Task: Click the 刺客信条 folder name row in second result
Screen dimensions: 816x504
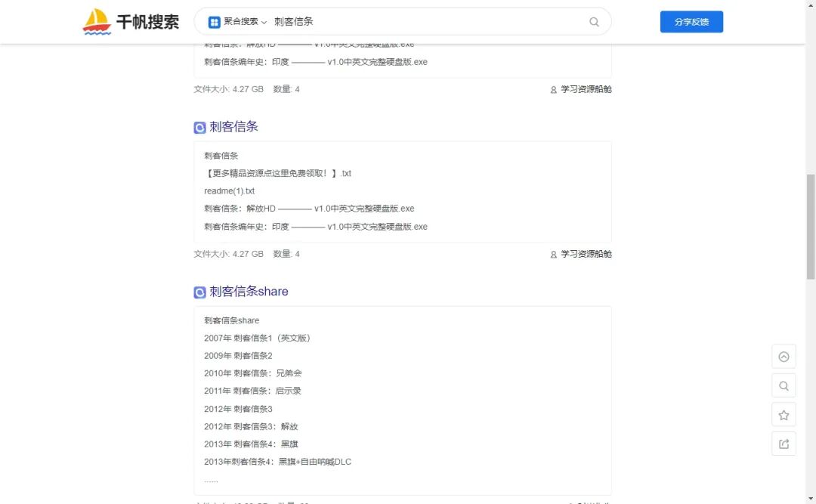Action: 221,156
